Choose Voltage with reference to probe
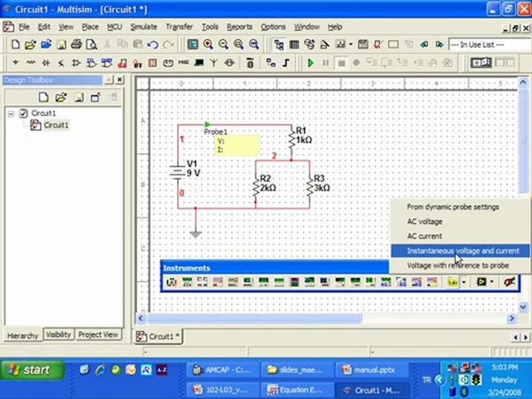This screenshot has width=532, height=399. [461, 265]
